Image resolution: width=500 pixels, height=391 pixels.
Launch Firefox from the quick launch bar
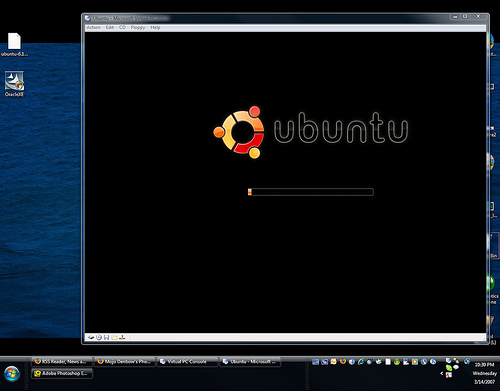pos(343,361)
